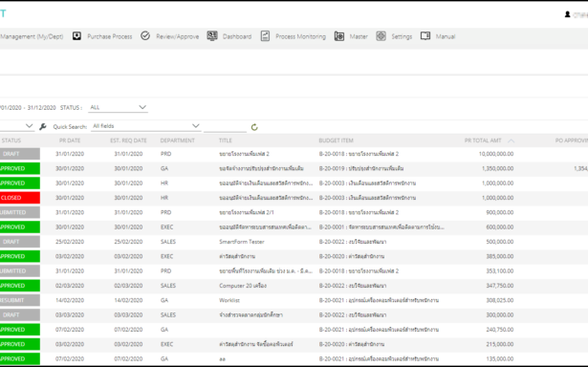Open the Management (My/Dept) menu
588x367 pixels.
(x=32, y=36)
